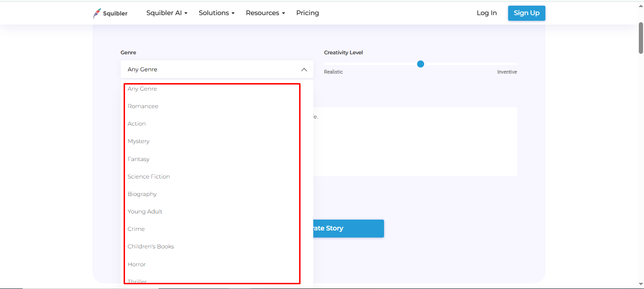The image size is (644, 289).
Task: Open the Squibler AI menu
Action: point(164,13)
